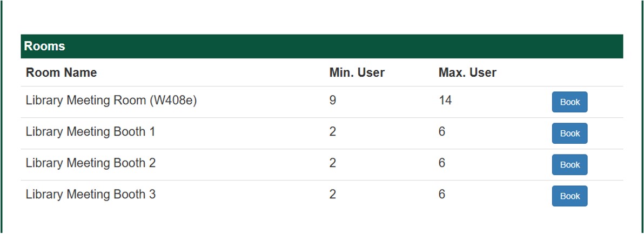644x234 pixels.
Task: Click Min. User value for Booth 3
Action: (x=333, y=195)
